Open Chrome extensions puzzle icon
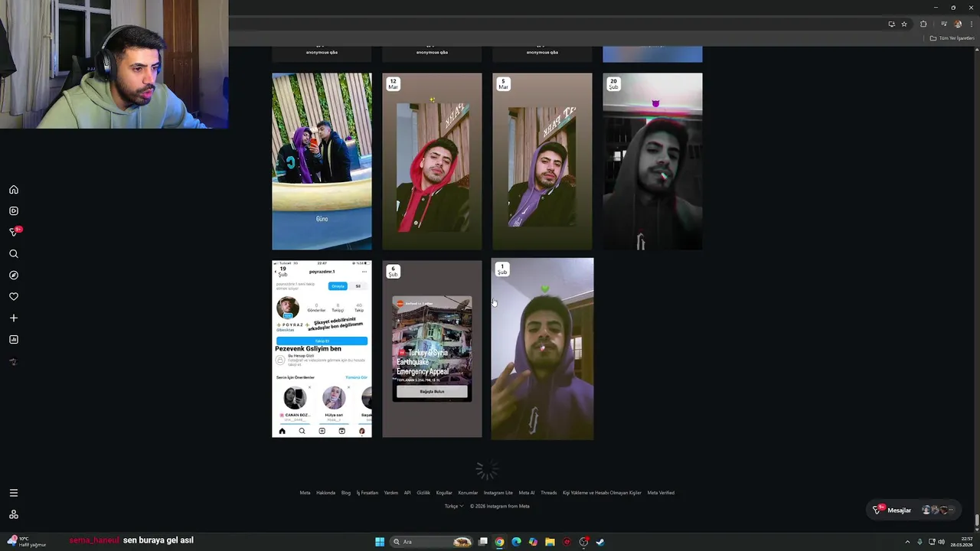This screenshot has width=980, height=551. coord(923,24)
